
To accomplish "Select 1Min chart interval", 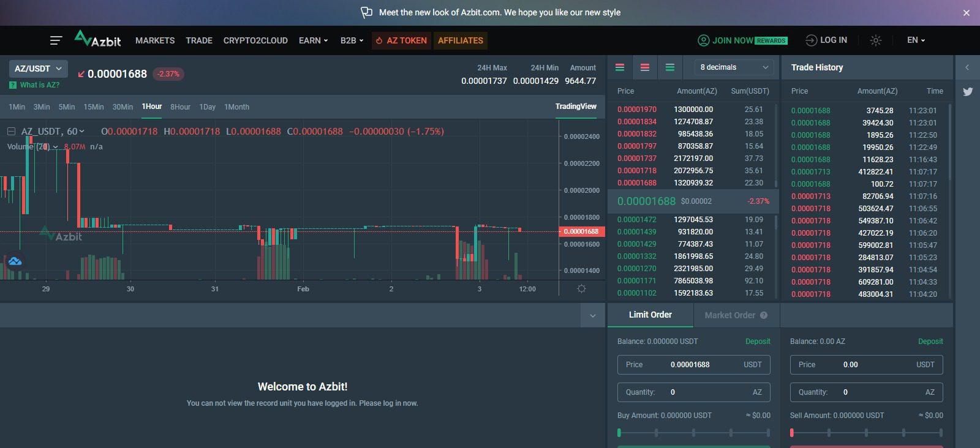I will (17, 107).
